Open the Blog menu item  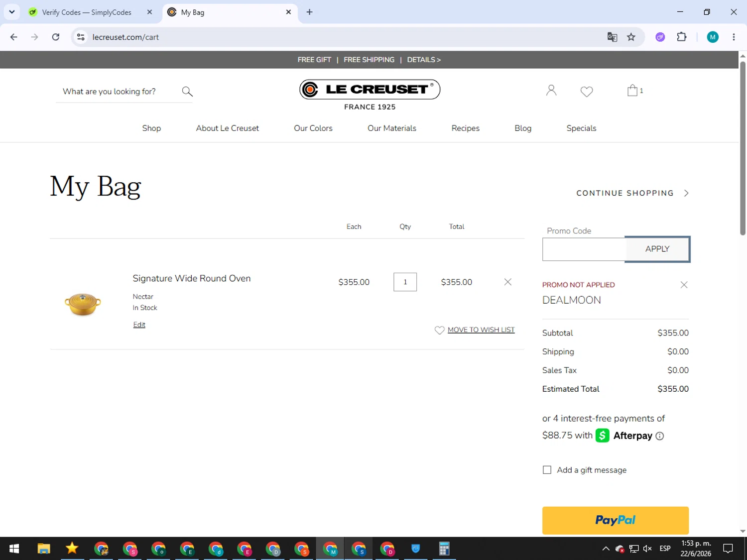point(523,128)
